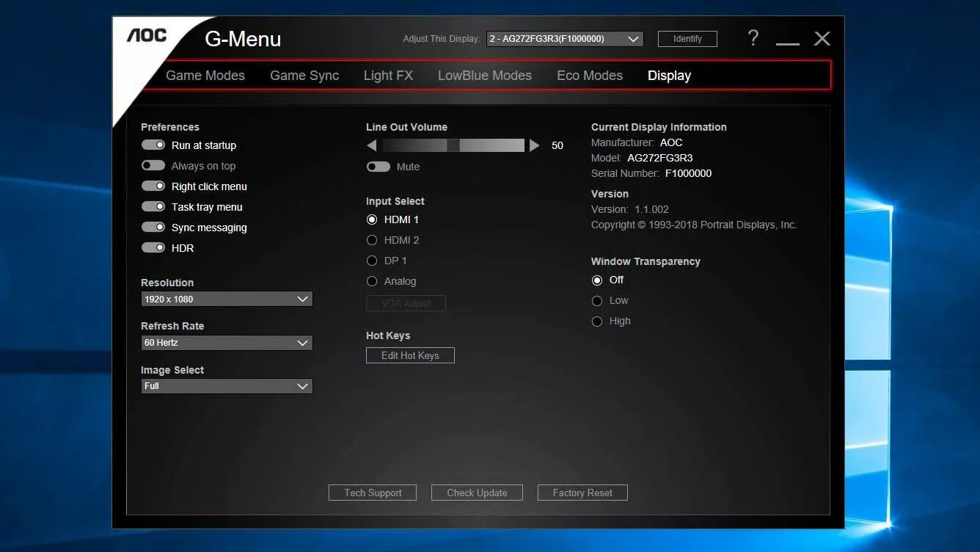This screenshot has height=552, width=980.
Task: Click the Factory Reset button
Action: click(x=582, y=493)
